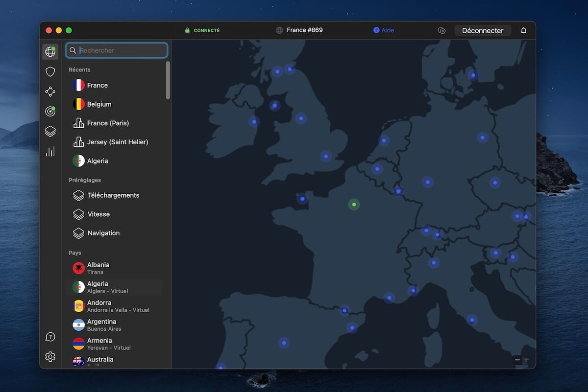Connect to Andorra la Vella - Virtuel
The height and width of the screenshot is (392, 588).
click(x=114, y=306)
